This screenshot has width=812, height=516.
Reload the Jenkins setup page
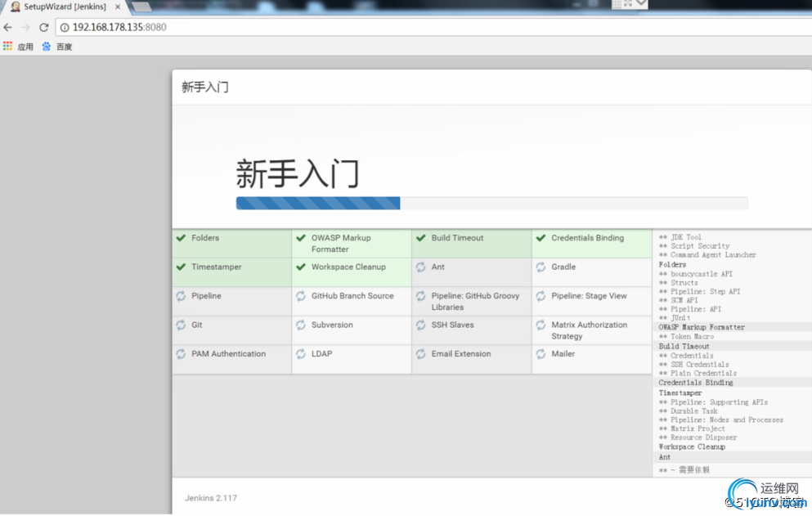coord(44,27)
